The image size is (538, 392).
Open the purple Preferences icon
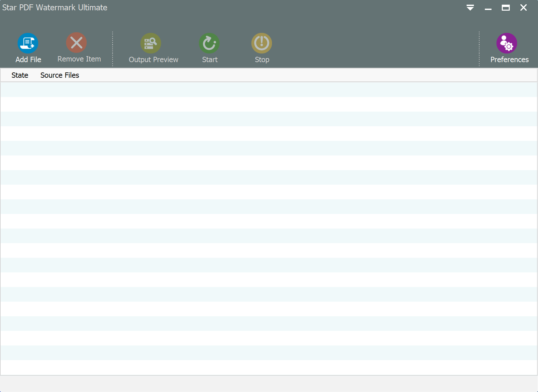(x=507, y=43)
